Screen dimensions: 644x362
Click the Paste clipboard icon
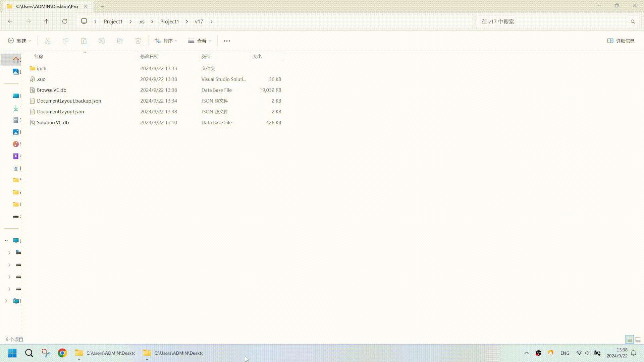(x=84, y=41)
